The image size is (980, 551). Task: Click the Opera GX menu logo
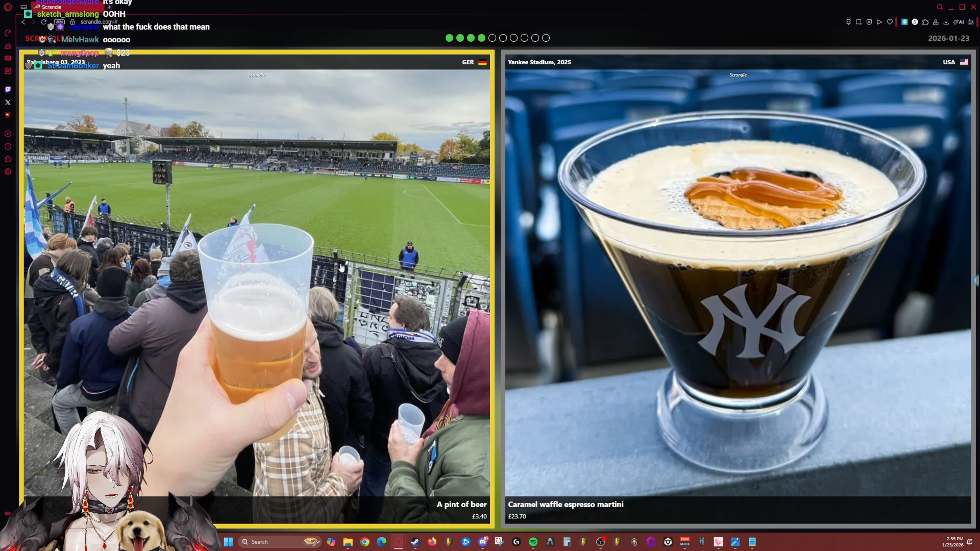coord(8,7)
